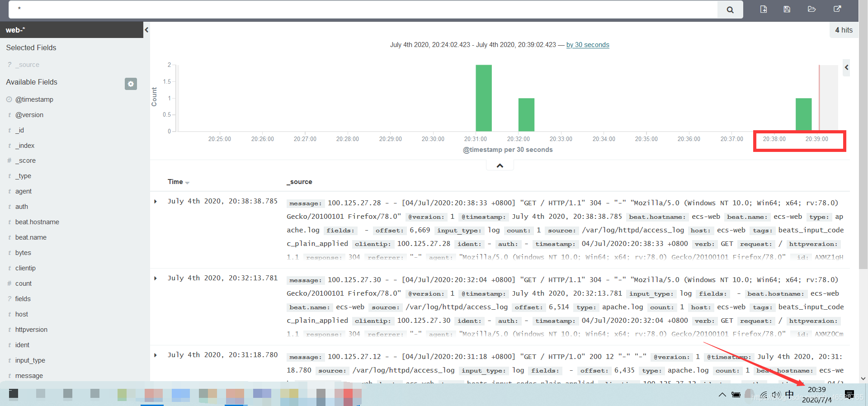868x406 pixels.
Task: Open the Windows notification center
Action: (849, 395)
